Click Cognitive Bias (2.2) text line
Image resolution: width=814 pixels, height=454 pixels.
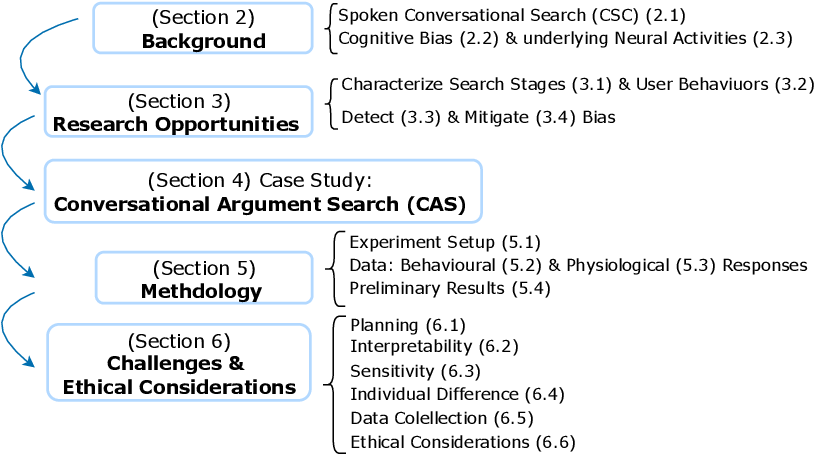point(565,38)
